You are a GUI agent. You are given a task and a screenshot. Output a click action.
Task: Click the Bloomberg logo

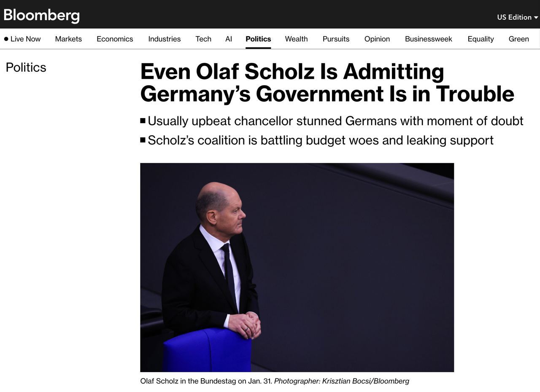click(41, 16)
